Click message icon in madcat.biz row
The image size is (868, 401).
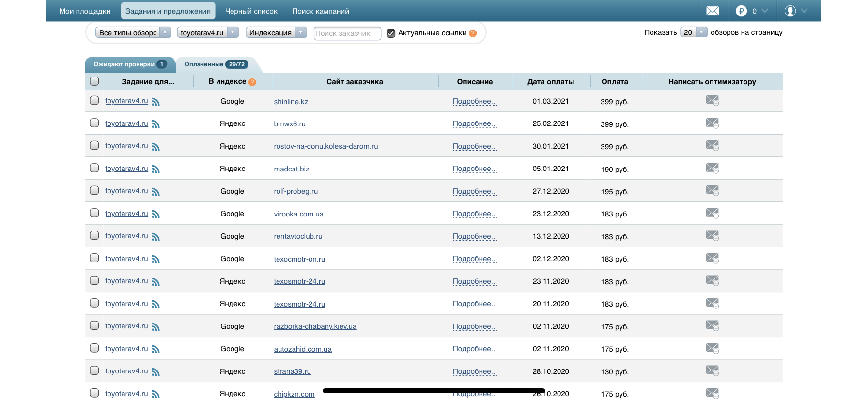click(x=712, y=169)
